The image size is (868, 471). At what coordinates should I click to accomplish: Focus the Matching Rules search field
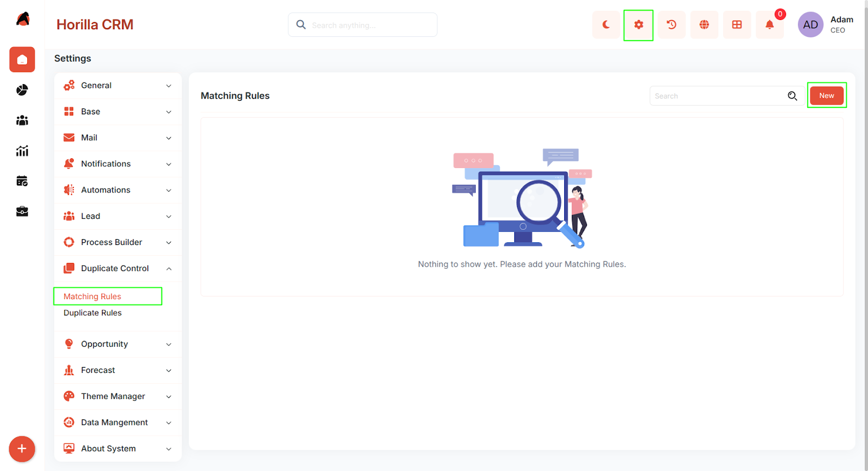tap(727, 96)
